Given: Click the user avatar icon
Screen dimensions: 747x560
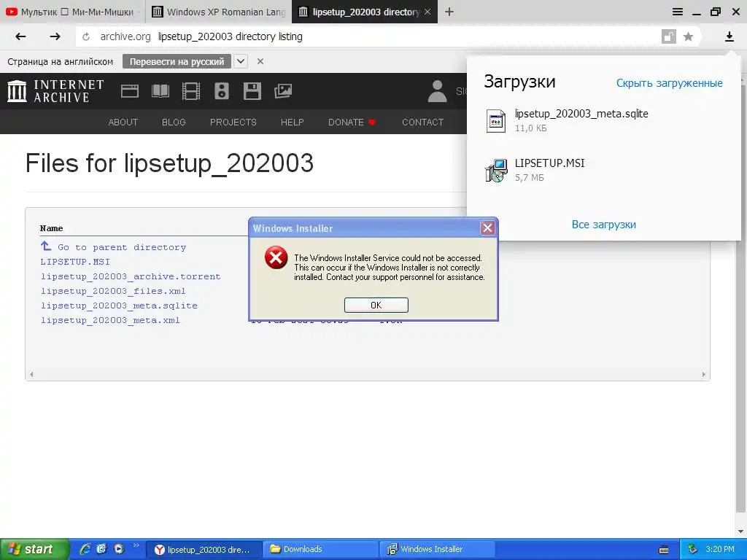Looking at the screenshot, I should pos(438,91).
